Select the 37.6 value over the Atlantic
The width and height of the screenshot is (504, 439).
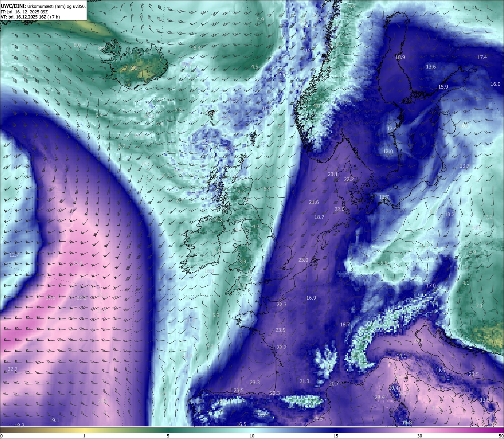[x=50, y=298]
